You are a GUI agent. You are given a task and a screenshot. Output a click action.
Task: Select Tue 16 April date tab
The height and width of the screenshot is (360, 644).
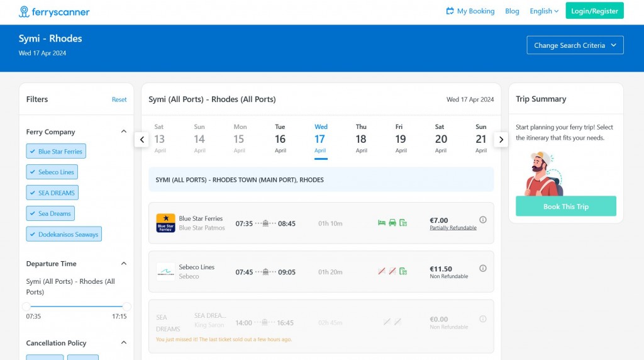point(280,138)
